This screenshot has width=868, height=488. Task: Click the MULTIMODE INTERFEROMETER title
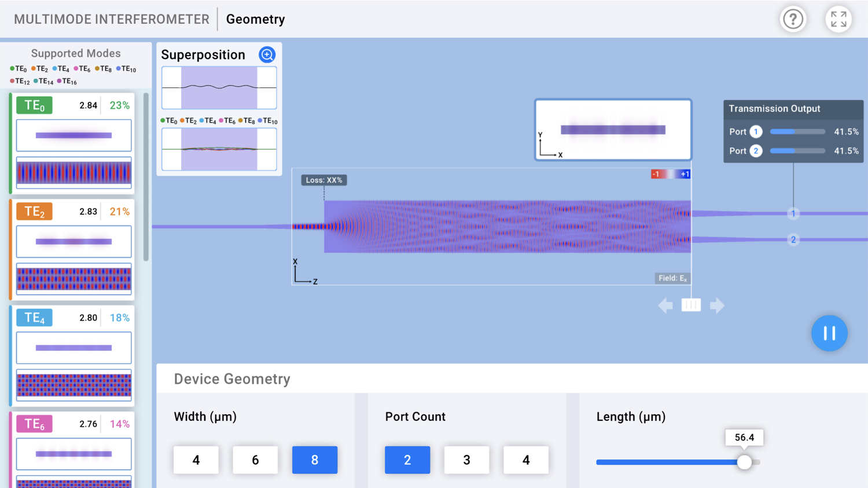pos(111,19)
